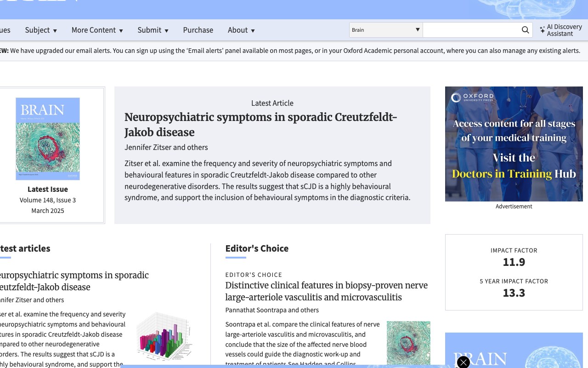Click Pannathat Soontrapa and others byline
Viewport: 588px width, 368px height.
272,310
